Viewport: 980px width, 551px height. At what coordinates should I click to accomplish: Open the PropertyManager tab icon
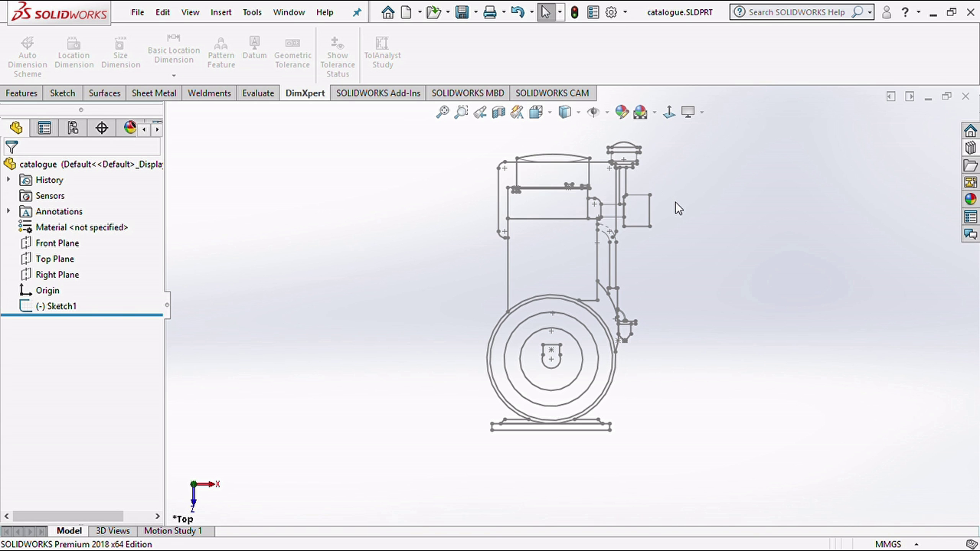click(44, 128)
